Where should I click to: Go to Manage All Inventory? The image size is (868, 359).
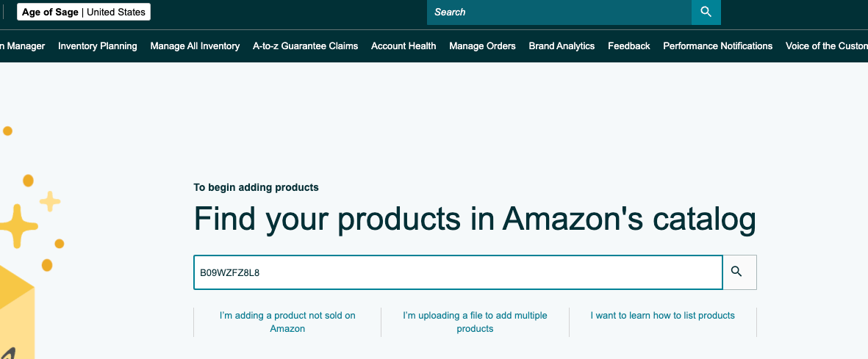pyautogui.click(x=195, y=46)
